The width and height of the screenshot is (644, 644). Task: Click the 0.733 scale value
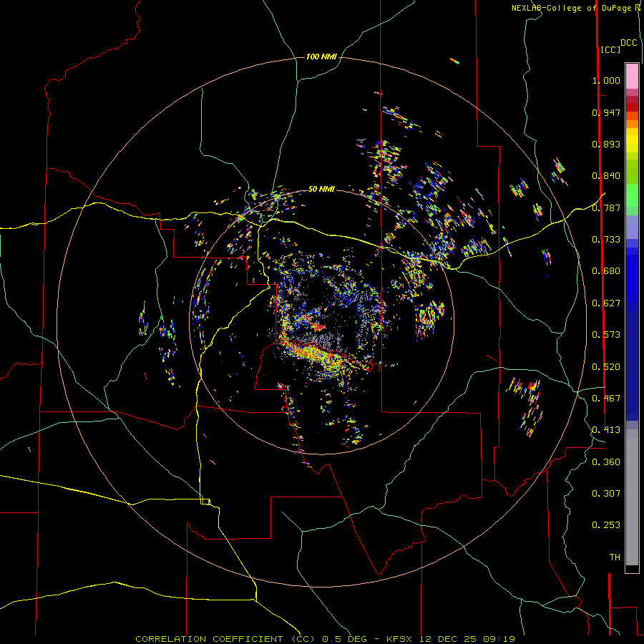coord(606,240)
